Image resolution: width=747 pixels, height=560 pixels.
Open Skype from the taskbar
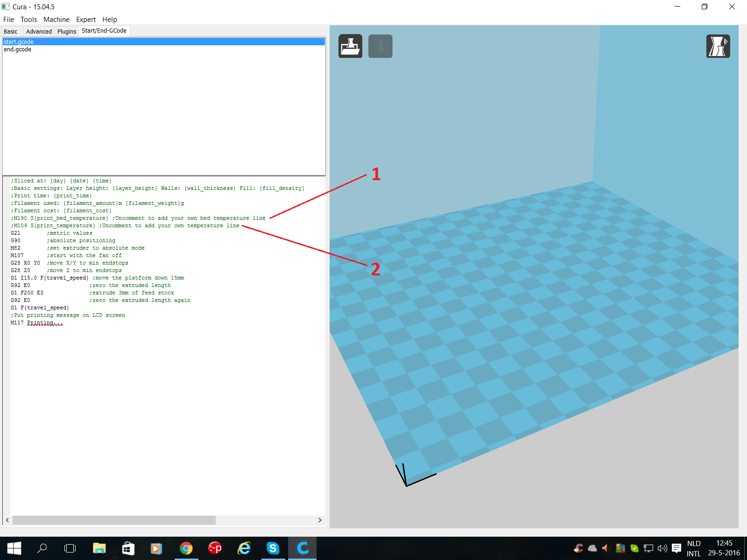click(x=273, y=548)
